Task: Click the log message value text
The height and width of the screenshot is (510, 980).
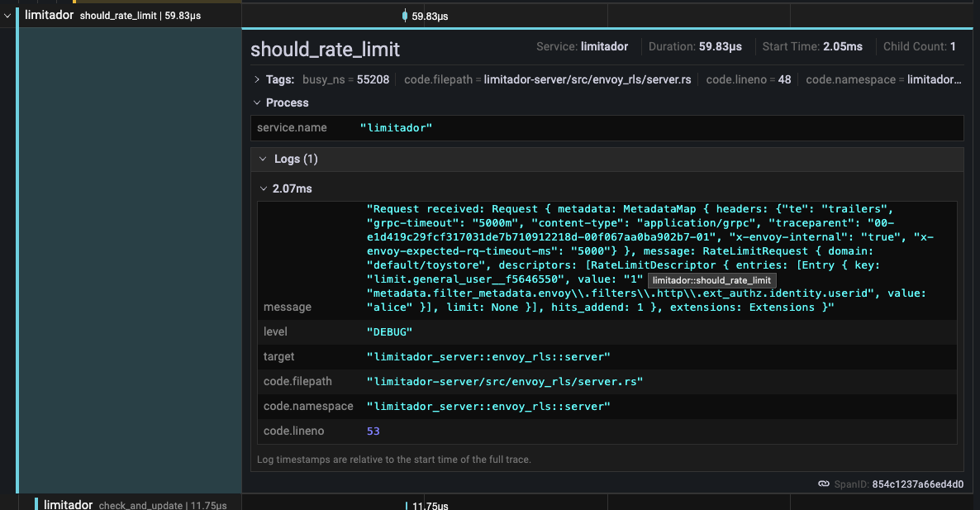Action: [628, 258]
